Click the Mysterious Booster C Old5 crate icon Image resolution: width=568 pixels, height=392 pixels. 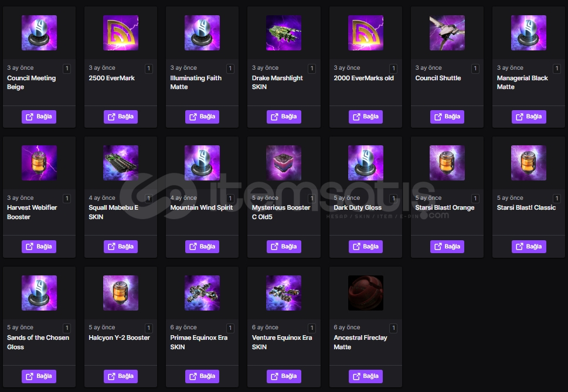284,163
